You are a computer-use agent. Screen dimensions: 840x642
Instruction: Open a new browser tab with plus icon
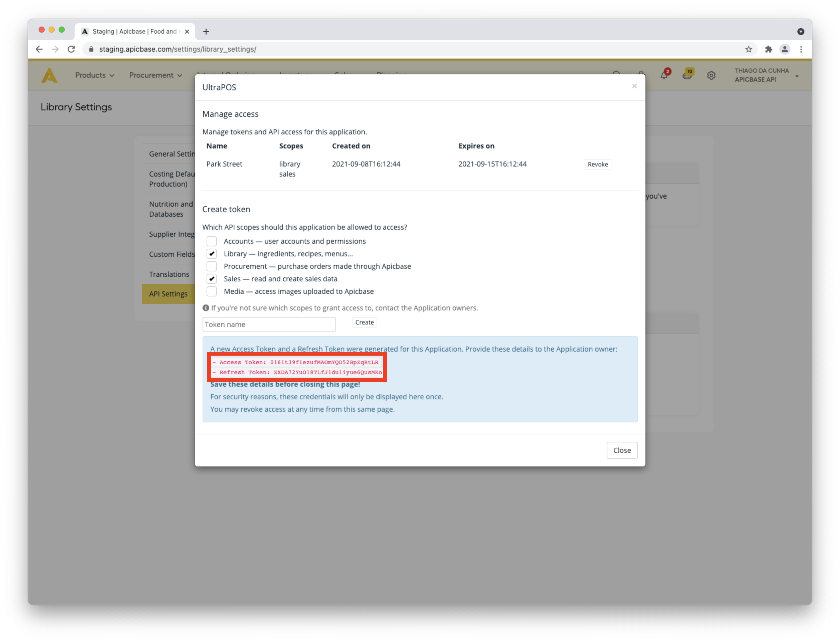pos(206,31)
